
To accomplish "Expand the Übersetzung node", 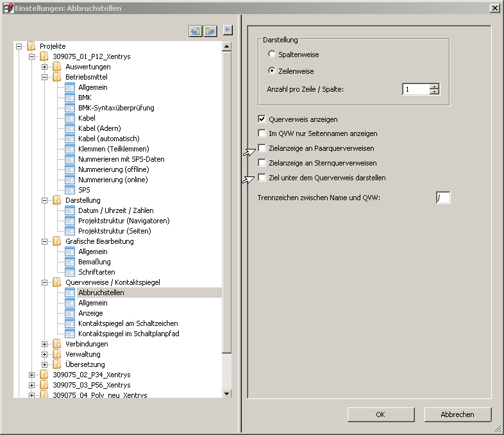I will point(44,364).
